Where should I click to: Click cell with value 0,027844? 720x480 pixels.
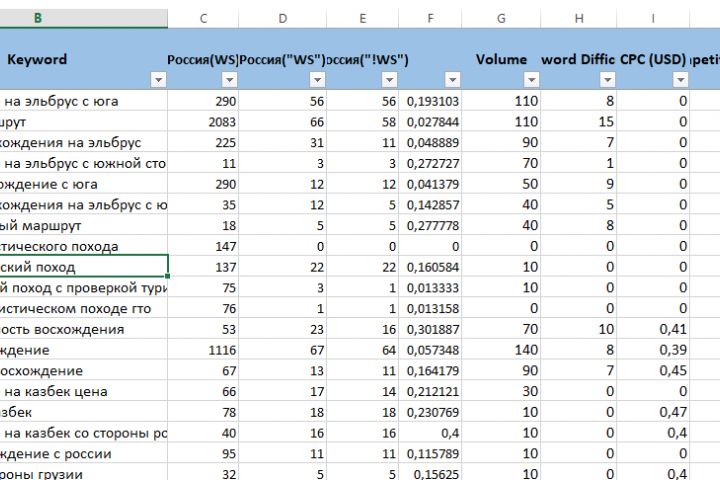coord(430,122)
